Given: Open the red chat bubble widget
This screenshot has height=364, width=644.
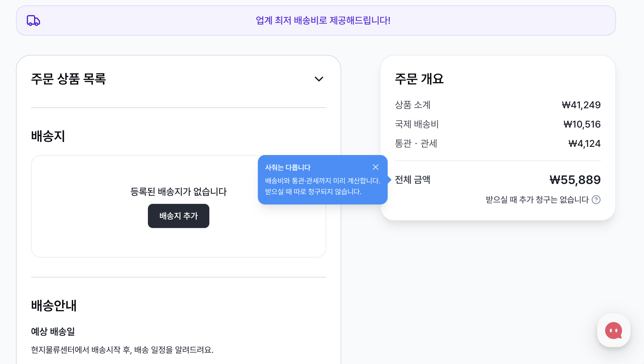Looking at the screenshot, I should click(614, 331).
